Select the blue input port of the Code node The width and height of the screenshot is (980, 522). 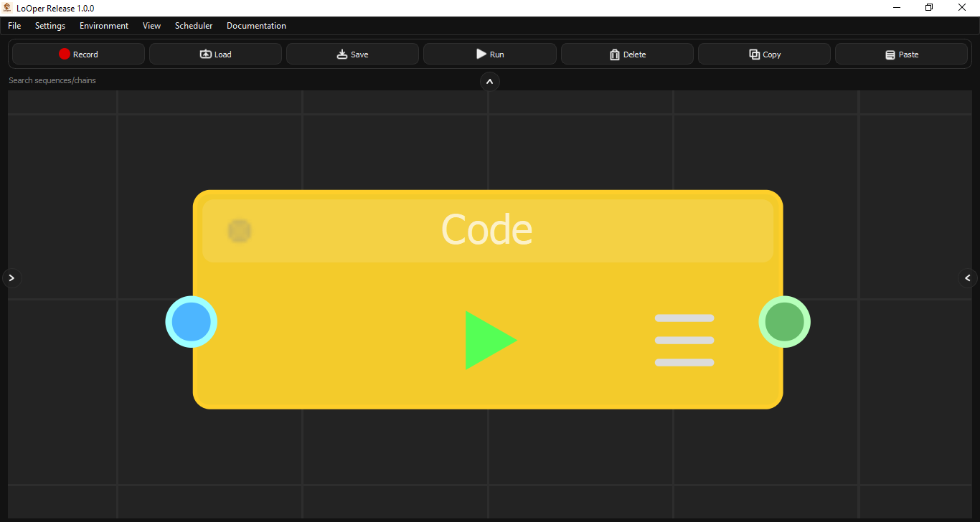pos(192,322)
